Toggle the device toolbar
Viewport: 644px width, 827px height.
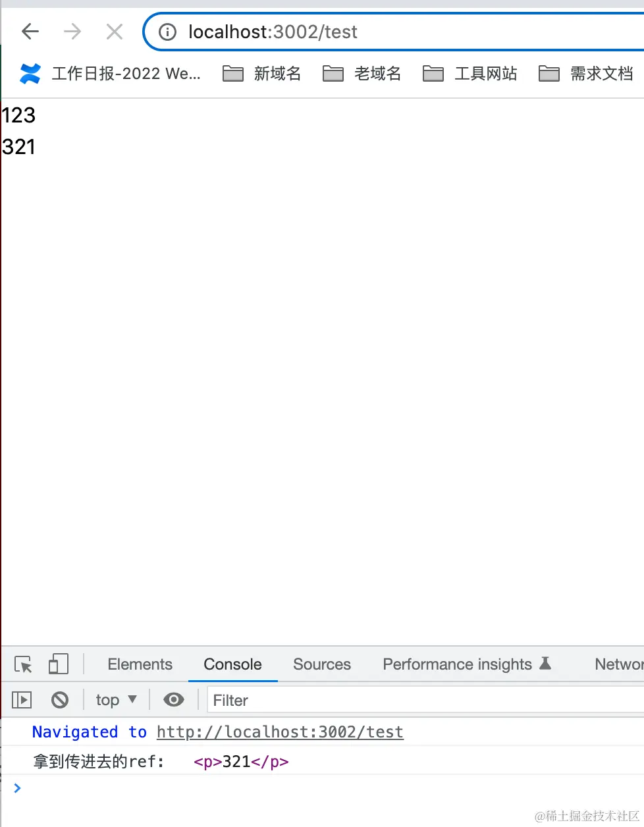59,664
